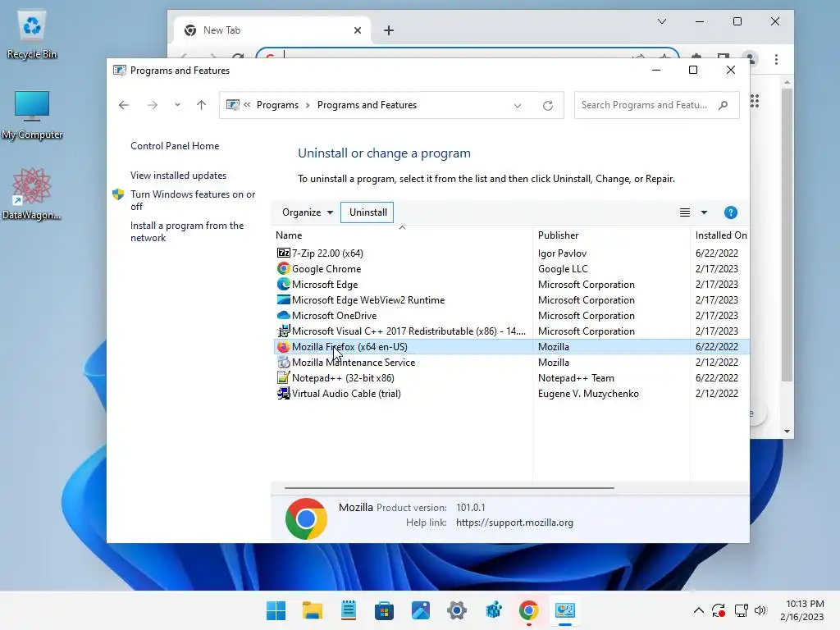This screenshot has width=840, height=630.
Task: Open help with the blue question mark
Action: click(730, 212)
